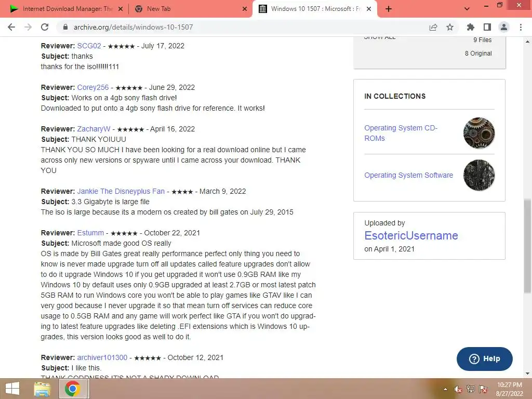
Task: Open the Chrome three-dot menu
Action: point(521,27)
